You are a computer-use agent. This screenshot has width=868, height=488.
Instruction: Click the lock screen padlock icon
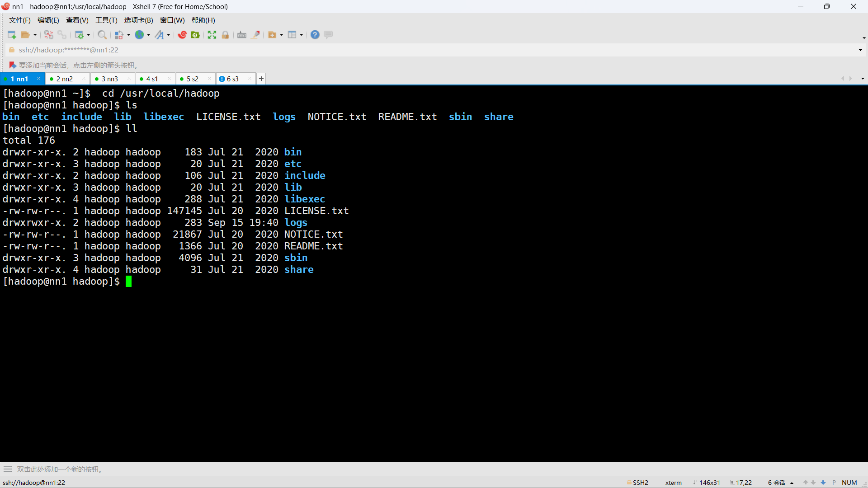(225, 35)
